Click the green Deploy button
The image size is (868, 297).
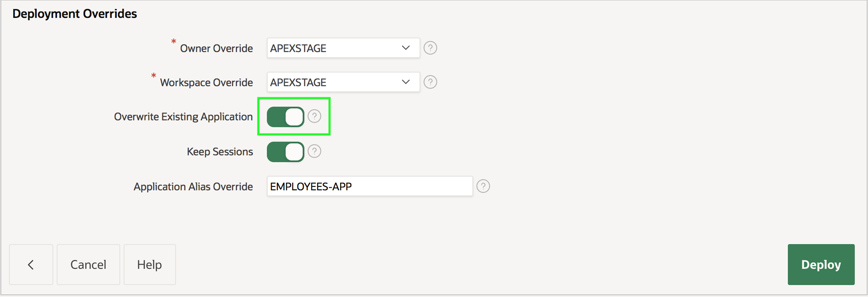pyautogui.click(x=821, y=265)
